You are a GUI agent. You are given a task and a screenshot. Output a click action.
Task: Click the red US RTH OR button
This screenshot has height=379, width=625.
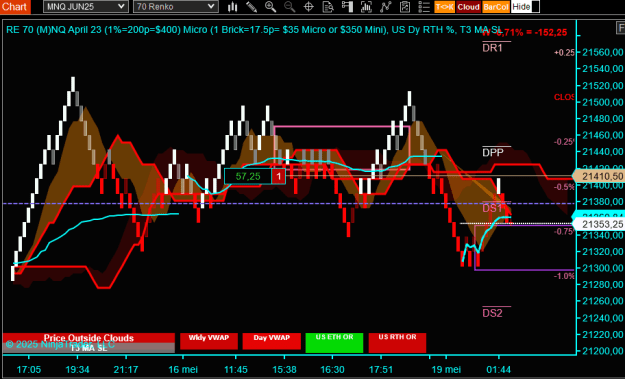(397, 343)
